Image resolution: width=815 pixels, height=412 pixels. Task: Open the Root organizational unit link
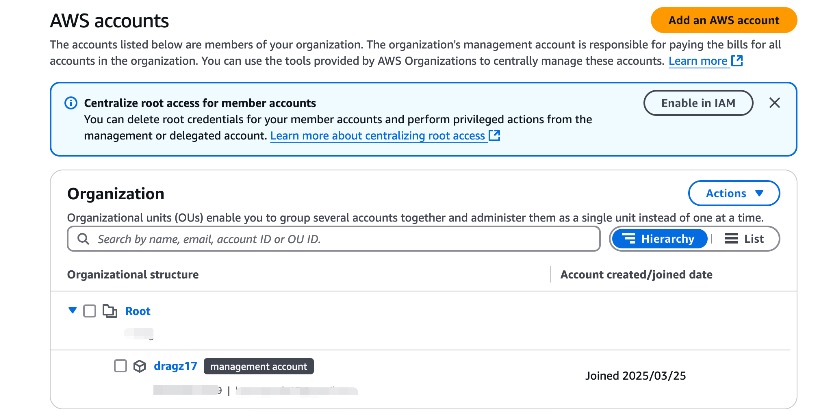[138, 311]
